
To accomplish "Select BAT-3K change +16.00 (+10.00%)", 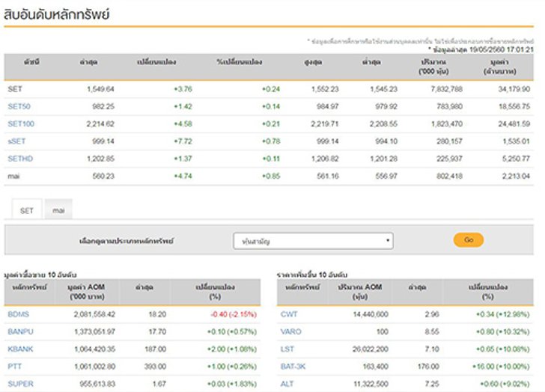I will 501,367.
